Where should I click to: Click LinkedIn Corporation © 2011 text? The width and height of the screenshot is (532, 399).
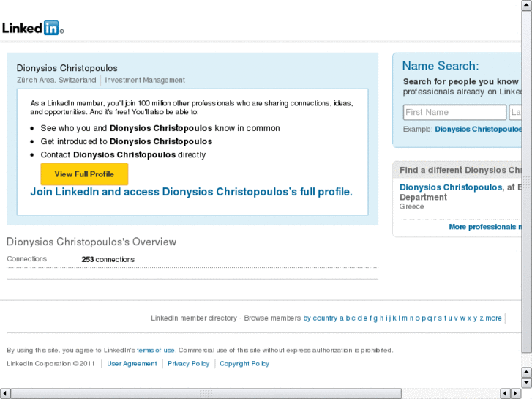50,363
